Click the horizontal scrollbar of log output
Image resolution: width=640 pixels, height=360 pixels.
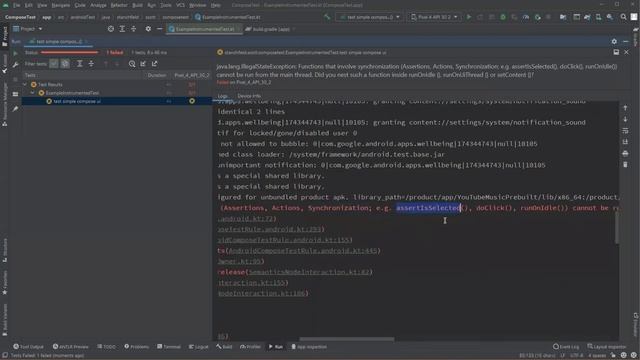tap(347, 339)
